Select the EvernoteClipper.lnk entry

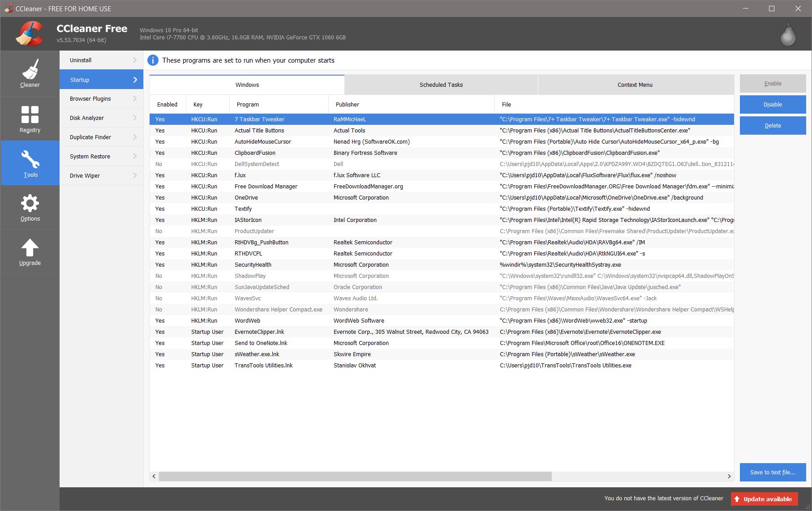coord(442,332)
